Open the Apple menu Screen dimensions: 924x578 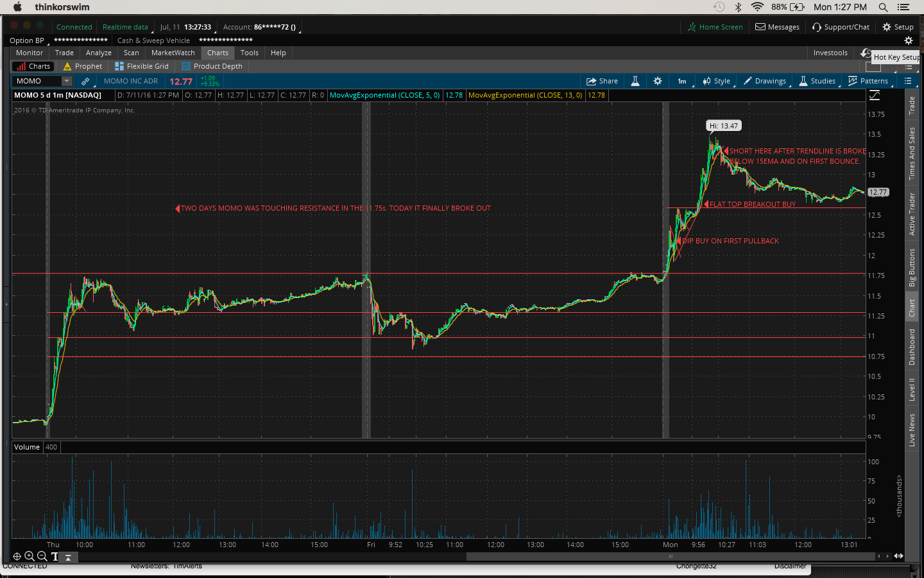[17, 7]
